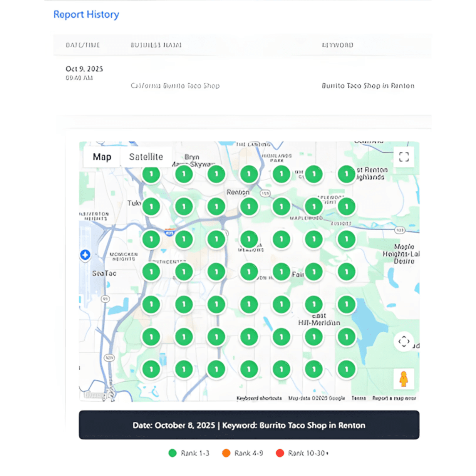Click the Oct 9, 2025 report date

(84, 69)
